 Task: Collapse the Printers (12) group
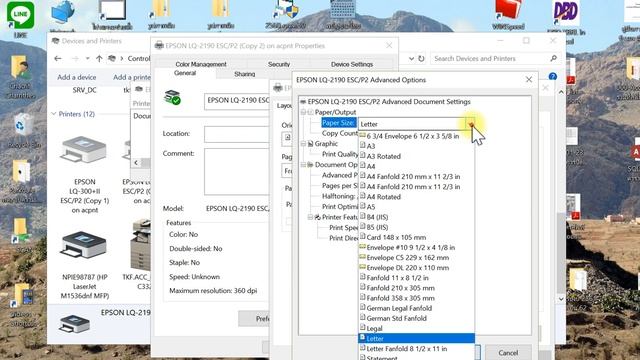click(53, 114)
